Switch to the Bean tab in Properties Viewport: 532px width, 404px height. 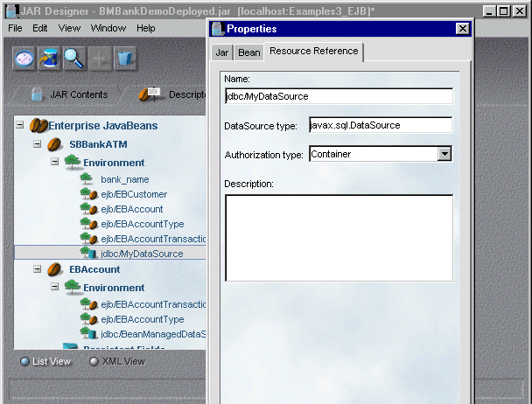(x=249, y=53)
